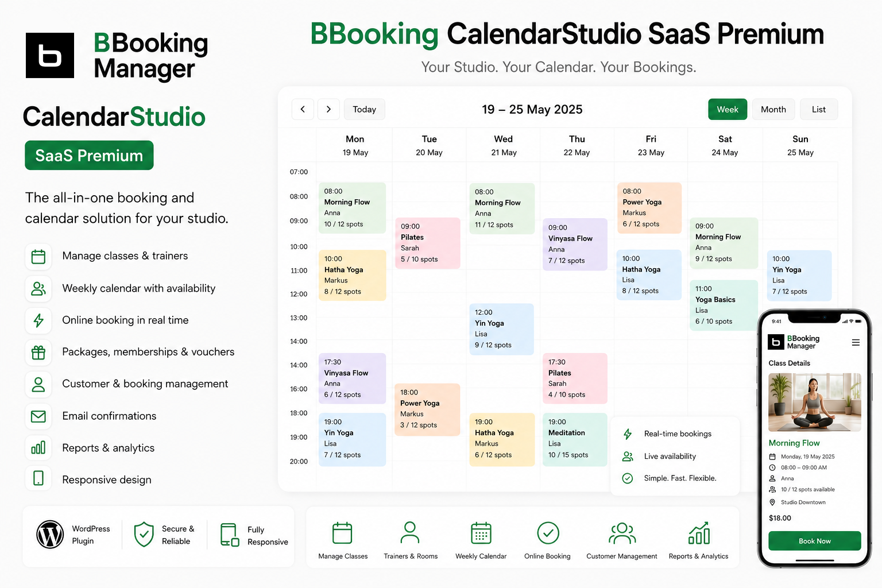Screen dimensions: 882x588
Task: Open Wednesday 19:00 Hatha Yoga event
Action: (502, 439)
